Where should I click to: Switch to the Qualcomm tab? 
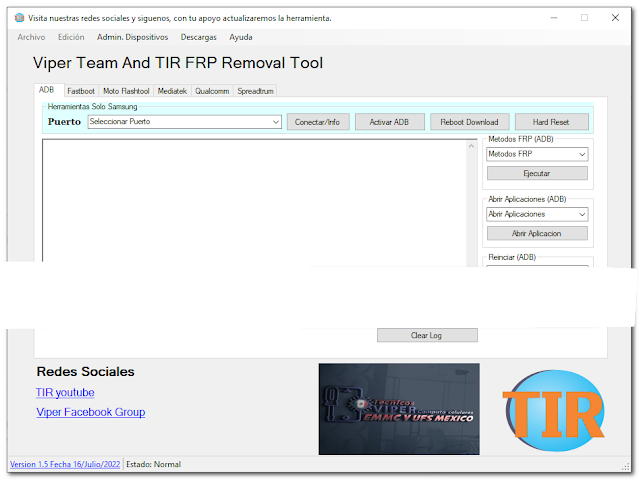pyautogui.click(x=212, y=91)
